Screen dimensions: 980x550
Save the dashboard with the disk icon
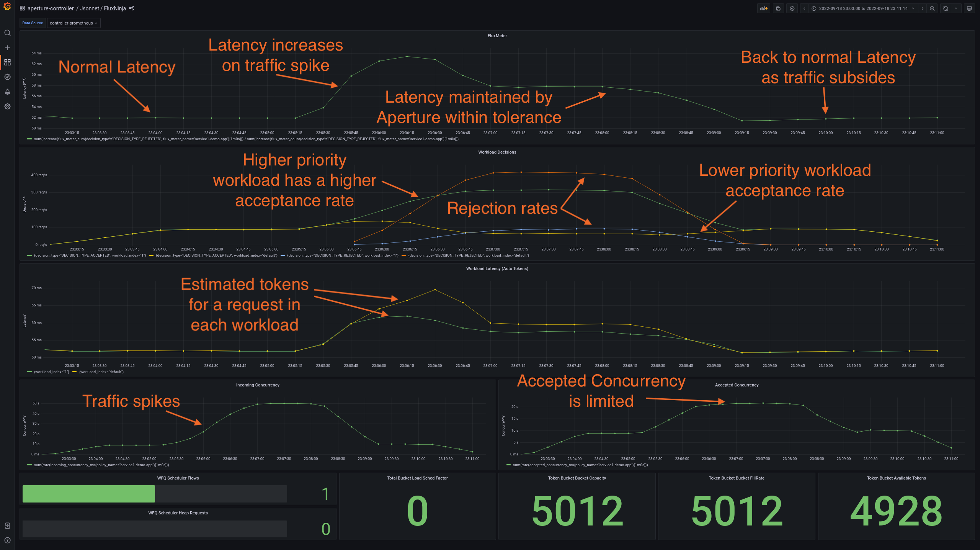pyautogui.click(x=778, y=8)
